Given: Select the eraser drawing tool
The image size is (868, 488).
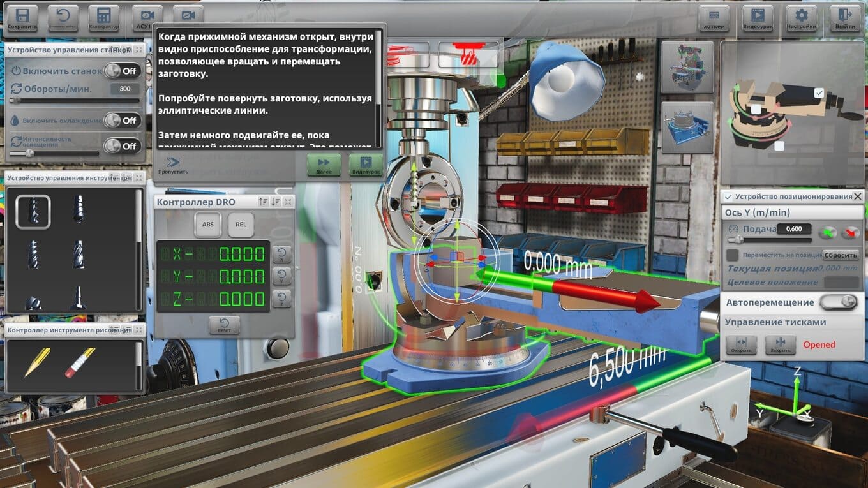Looking at the screenshot, I should click(x=80, y=362).
